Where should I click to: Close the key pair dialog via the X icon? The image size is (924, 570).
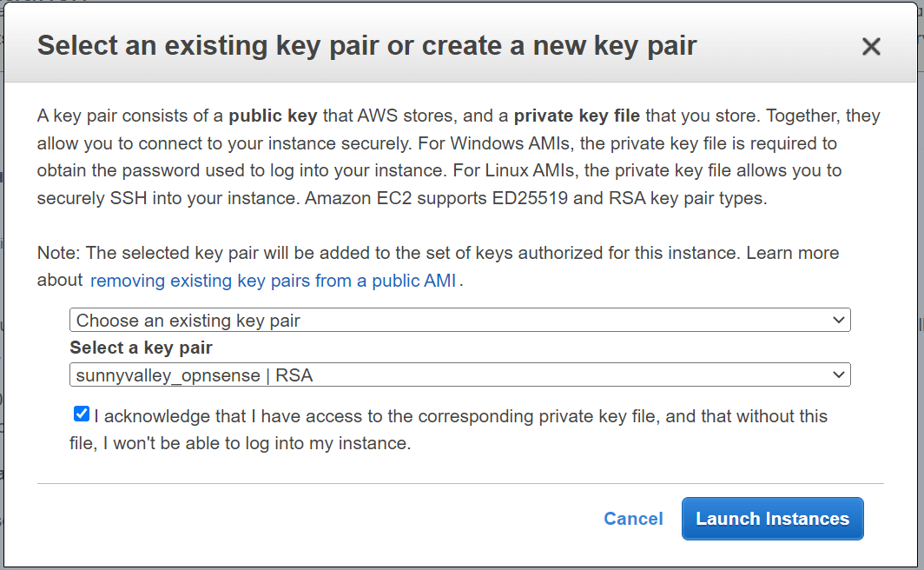[x=871, y=46]
